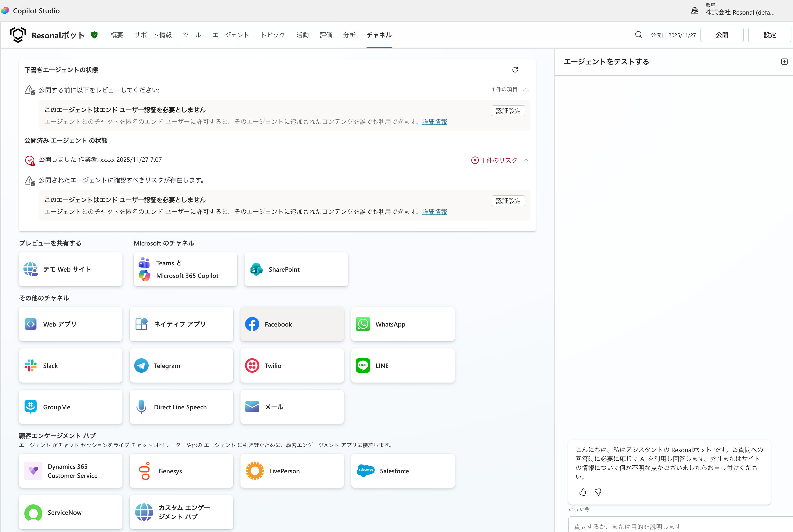793x532 pixels.
Task: Click the 公開 button
Action: [x=722, y=35]
